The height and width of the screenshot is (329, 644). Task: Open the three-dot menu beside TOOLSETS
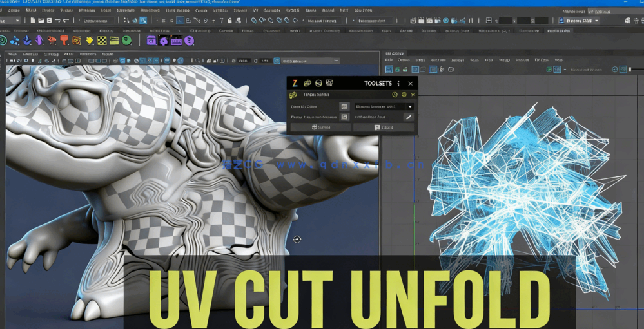click(x=398, y=84)
